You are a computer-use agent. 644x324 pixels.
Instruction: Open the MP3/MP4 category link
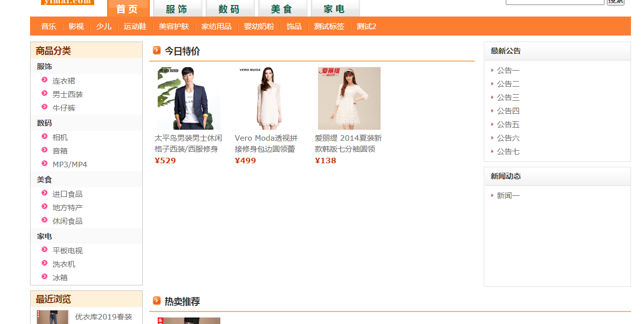[x=70, y=164]
